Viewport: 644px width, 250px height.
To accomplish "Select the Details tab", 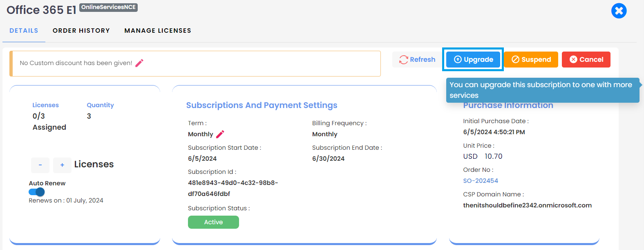I will 24,31.
